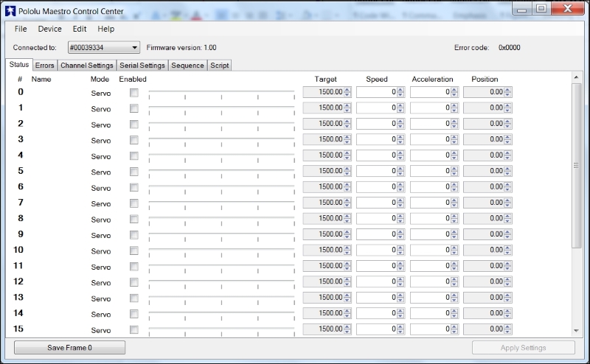The width and height of the screenshot is (590, 364).
Task: Click the Pololu logo icon in title bar
Action: click(x=10, y=11)
